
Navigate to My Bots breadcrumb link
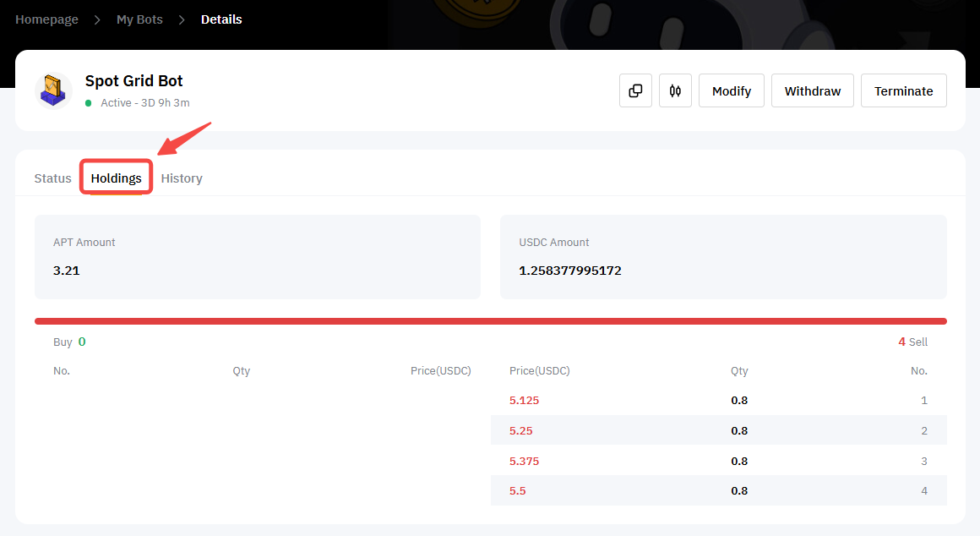pyautogui.click(x=139, y=19)
